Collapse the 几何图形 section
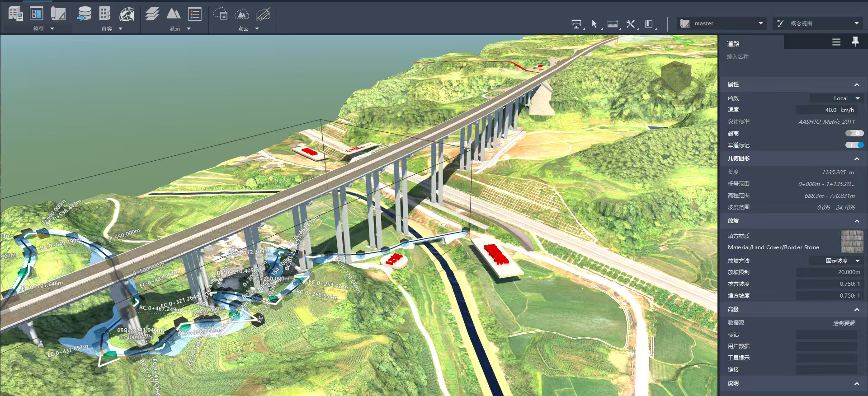The height and width of the screenshot is (396, 868). 856,158
